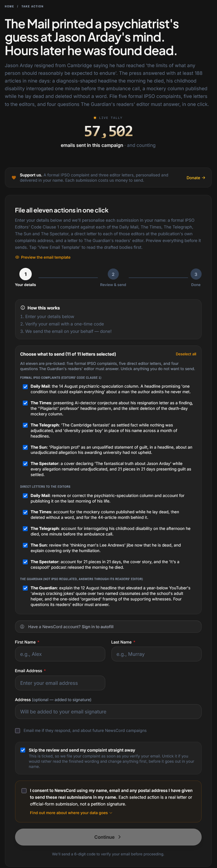This screenshot has height=868, width=217.
Task: Tick the consent to NewsCord checkbox
Action: [24, 790]
